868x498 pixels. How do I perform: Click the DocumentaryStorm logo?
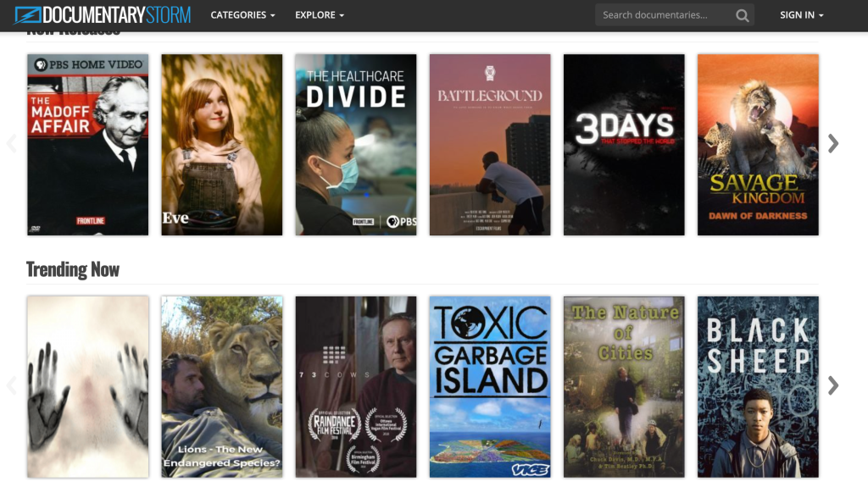tap(103, 15)
